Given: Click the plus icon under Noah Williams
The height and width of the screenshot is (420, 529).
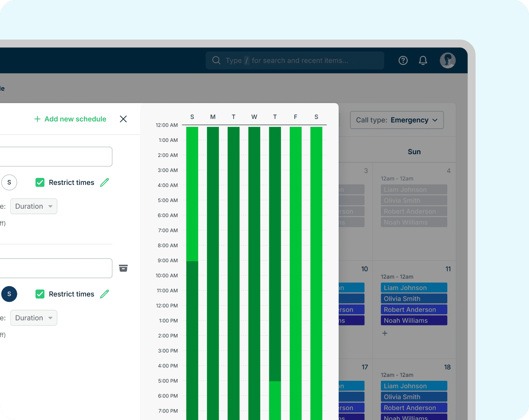Looking at the screenshot, I should click(x=385, y=333).
